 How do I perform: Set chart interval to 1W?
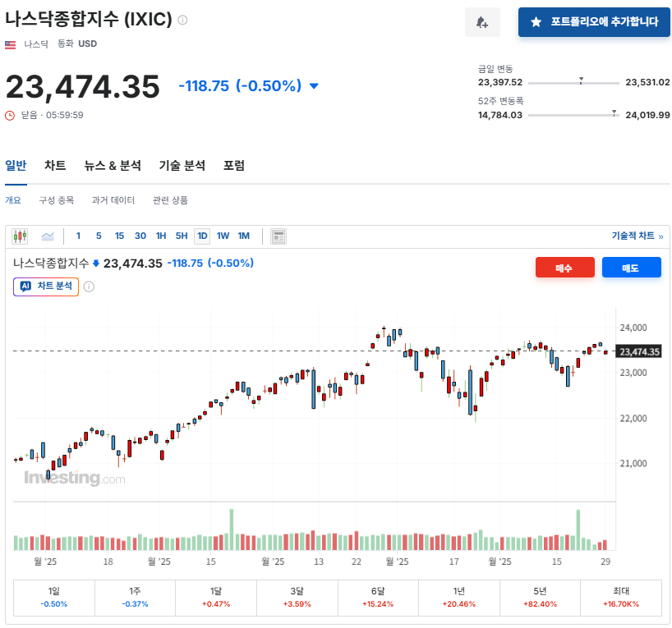point(223,236)
